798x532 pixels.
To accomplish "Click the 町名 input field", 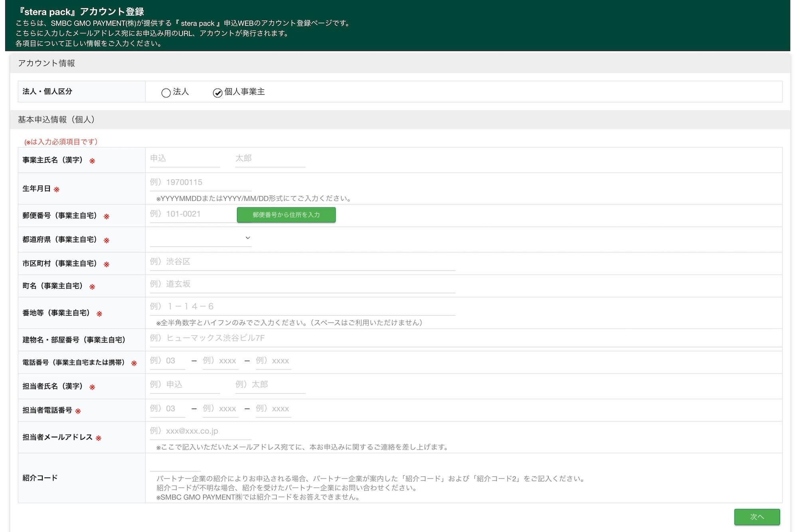I will 302,284.
